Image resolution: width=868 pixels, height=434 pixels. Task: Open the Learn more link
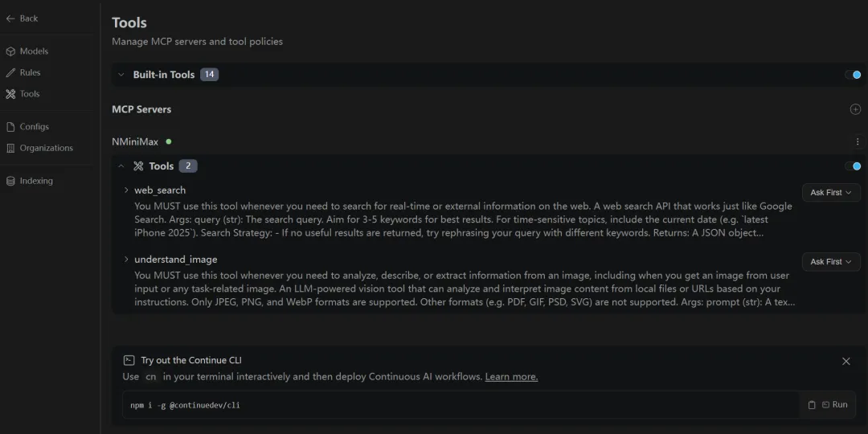[x=511, y=377]
